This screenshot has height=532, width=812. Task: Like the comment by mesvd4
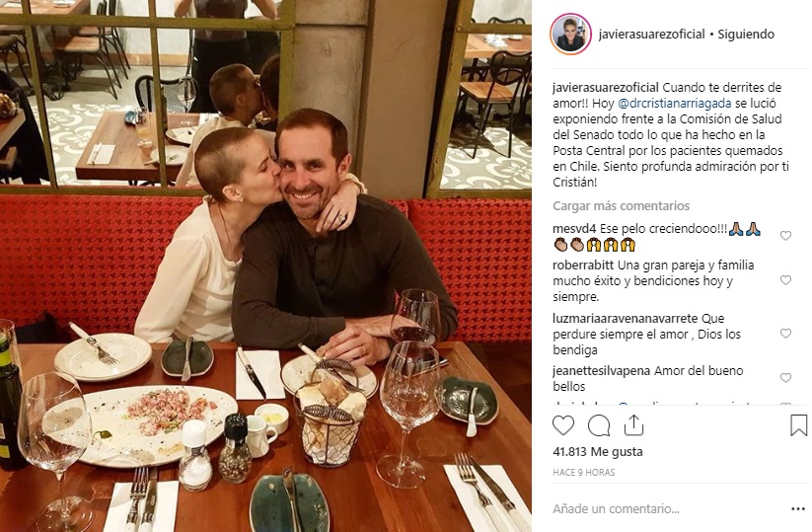785,236
